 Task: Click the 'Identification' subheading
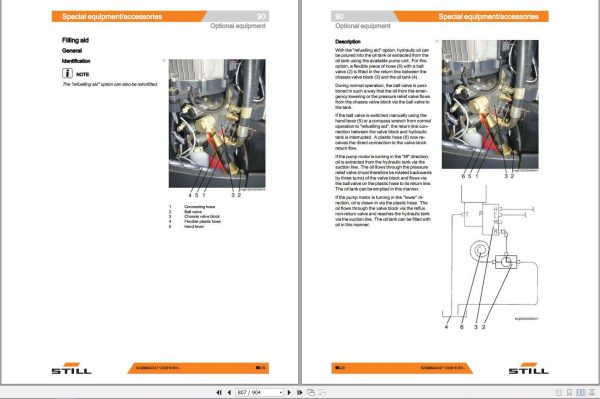pos(76,61)
